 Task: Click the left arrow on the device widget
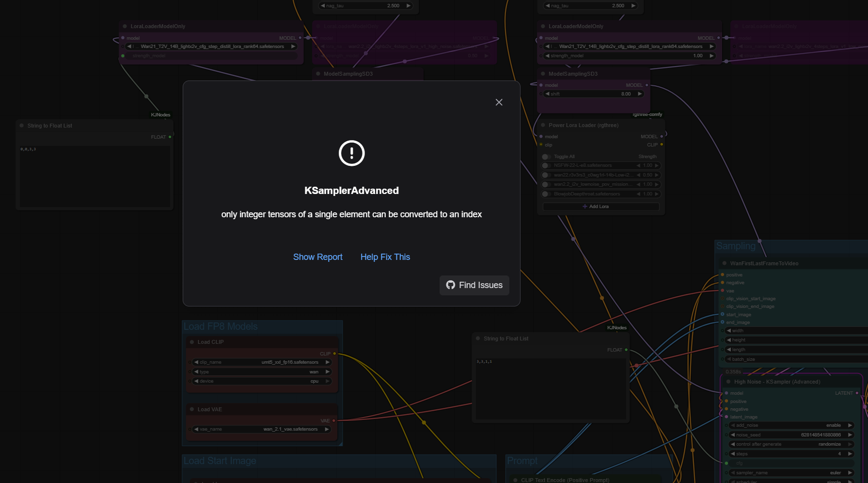(x=196, y=381)
